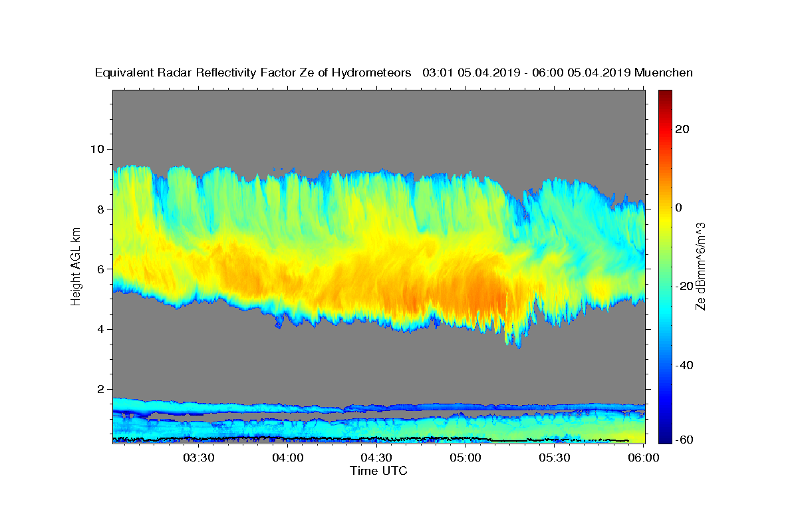Image resolution: width=798 pixels, height=532 pixels.
Task: Click the time tick label '05:30'
Action: coord(555,458)
